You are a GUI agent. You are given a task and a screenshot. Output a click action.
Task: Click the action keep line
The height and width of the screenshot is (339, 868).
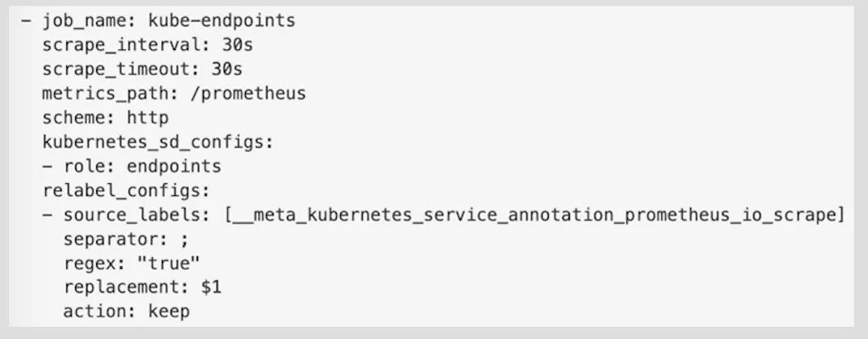(126, 311)
